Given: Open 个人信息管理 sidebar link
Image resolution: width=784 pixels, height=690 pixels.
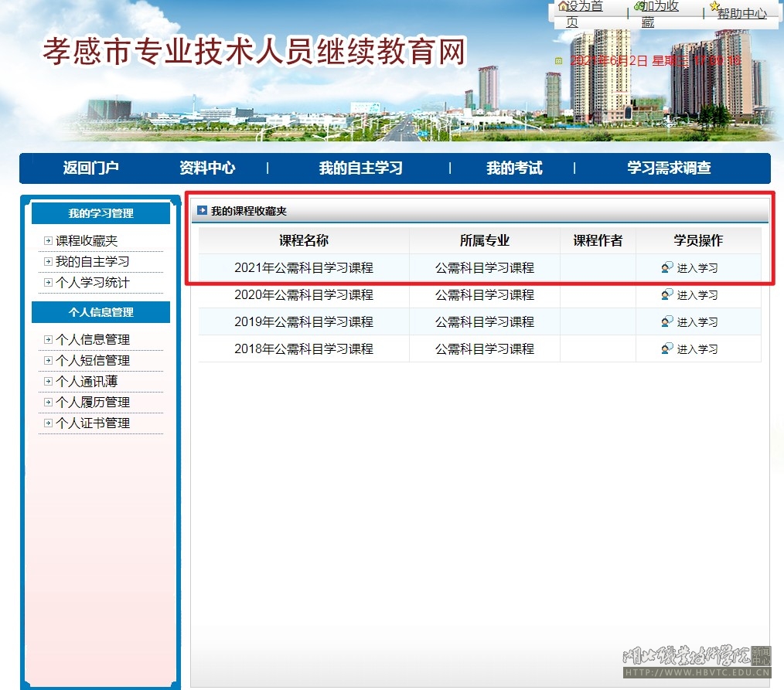Looking at the screenshot, I should point(92,340).
